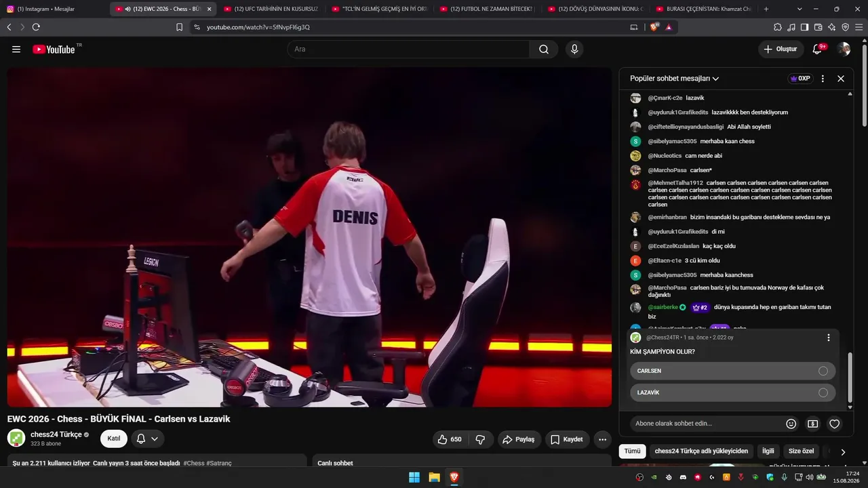The width and height of the screenshot is (868, 488).
Task: Open YouTube notifications bell
Action: pyautogui.click(x=818, y=49)
